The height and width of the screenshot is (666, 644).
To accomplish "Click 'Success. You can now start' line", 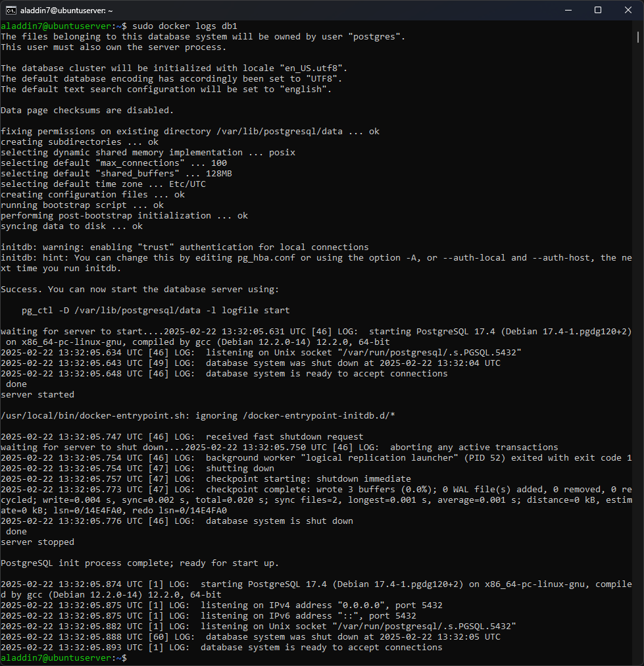I will [x=139, y=290].
